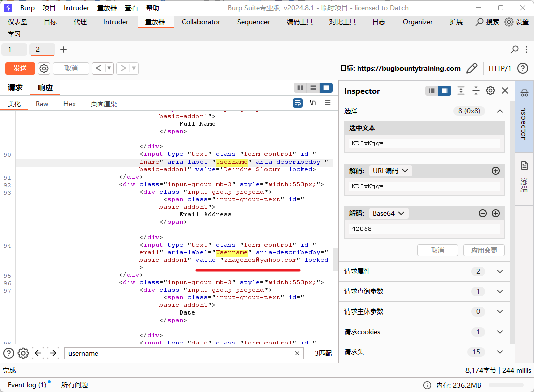Open Repeater tab options three-dot menu
534x392 pixels.
(526, 49)
